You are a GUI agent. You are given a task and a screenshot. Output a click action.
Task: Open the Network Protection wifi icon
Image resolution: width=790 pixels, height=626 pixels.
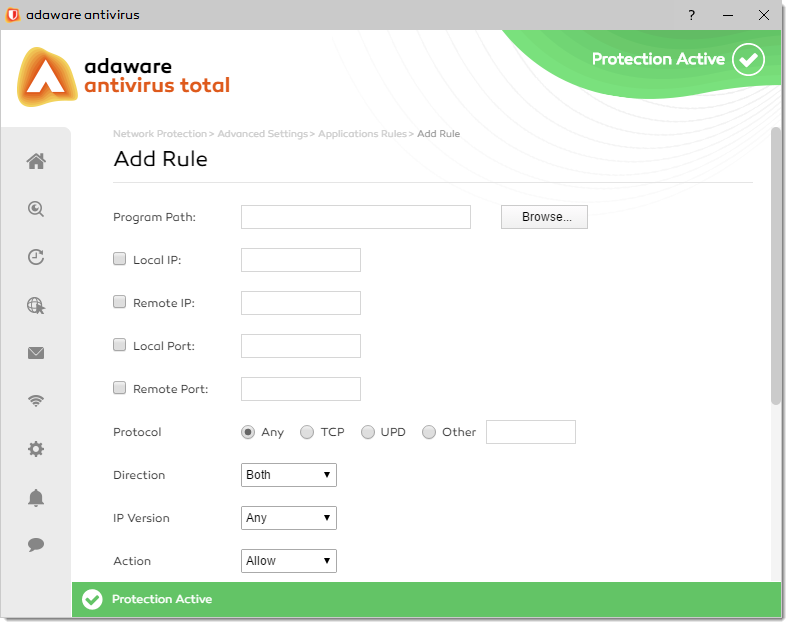coord(36,401)
